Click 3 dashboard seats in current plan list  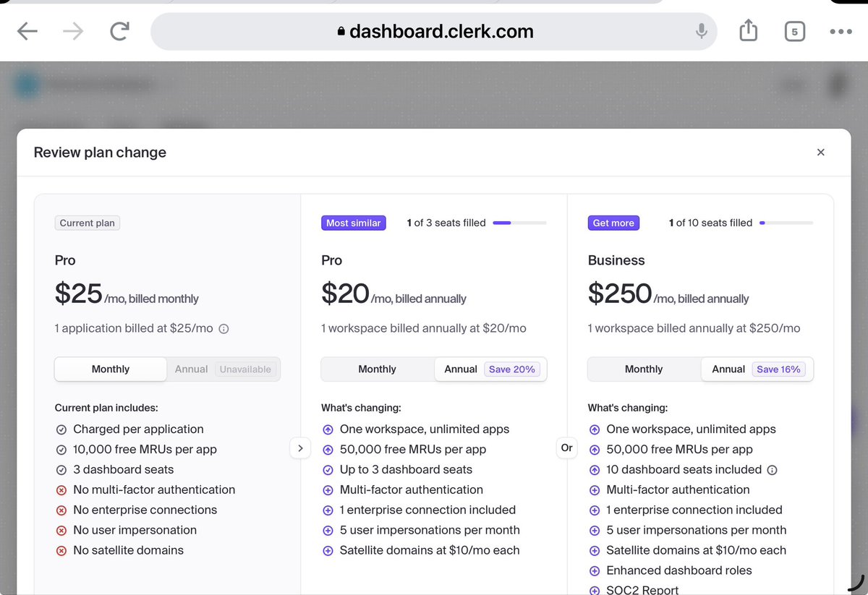(124, 470)
